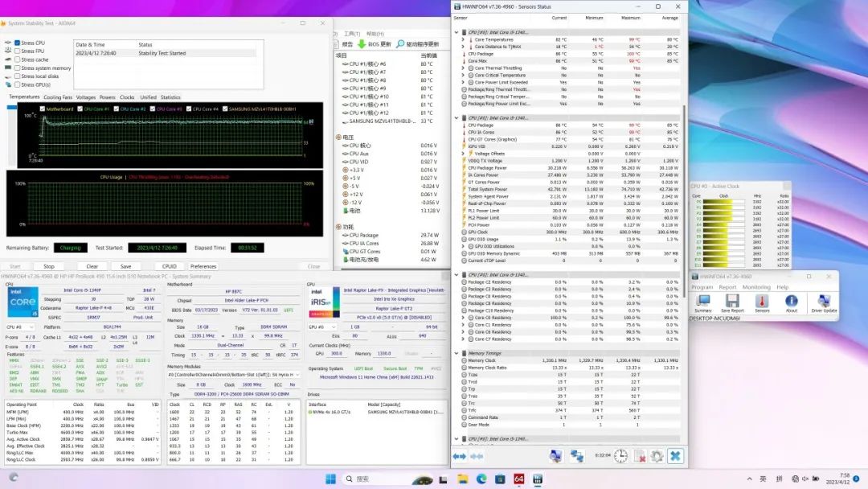
Task: Click the Clear button
Action: pyautogui.click(x=92, y=266)
